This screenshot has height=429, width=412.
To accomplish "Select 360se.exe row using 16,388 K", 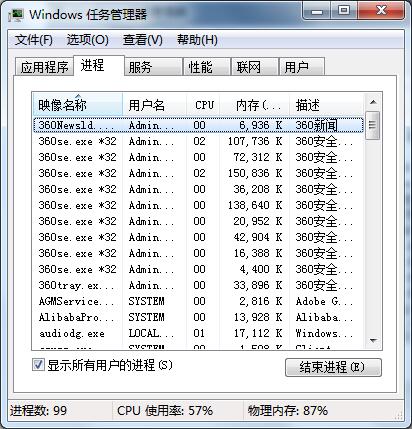I will tap(198, 253).
